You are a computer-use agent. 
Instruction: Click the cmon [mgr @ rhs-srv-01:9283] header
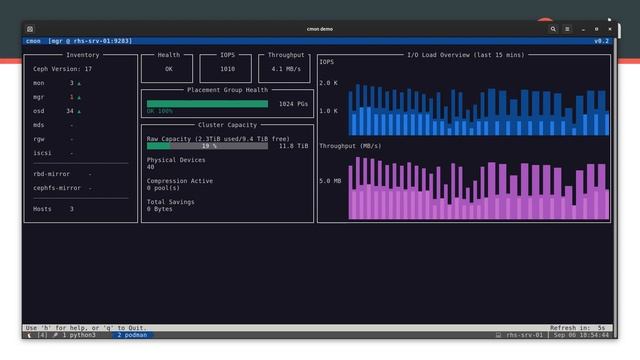click(79, 41)
